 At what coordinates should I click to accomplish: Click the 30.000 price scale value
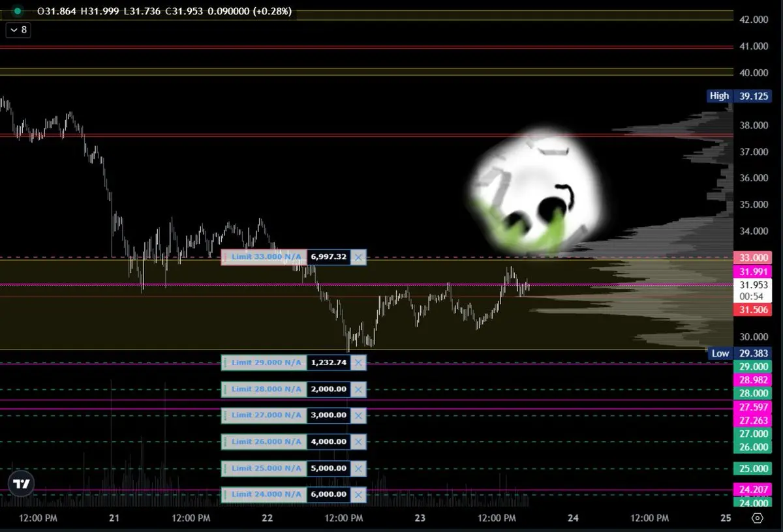point(754,336)
